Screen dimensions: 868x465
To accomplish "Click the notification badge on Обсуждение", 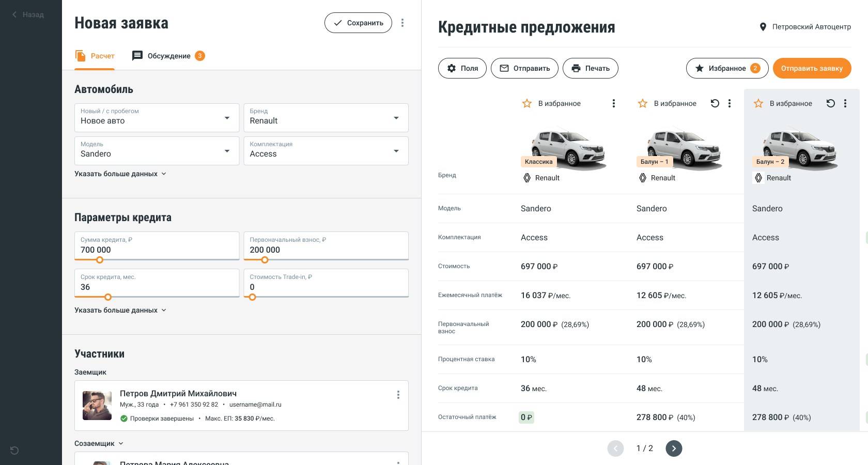I will point(200,56).
